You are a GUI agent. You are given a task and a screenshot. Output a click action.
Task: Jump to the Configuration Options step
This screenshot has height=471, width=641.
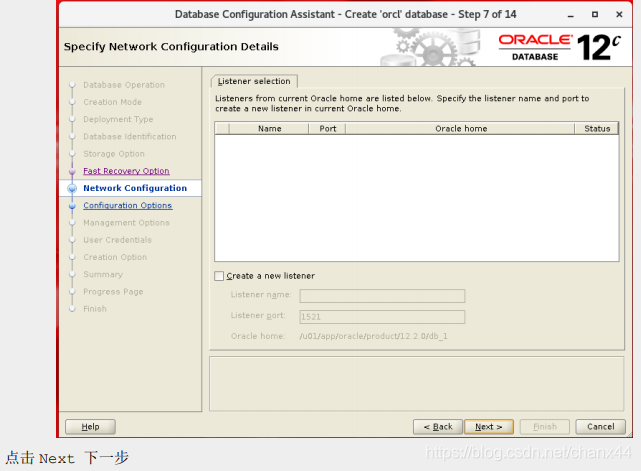(128, 205)
